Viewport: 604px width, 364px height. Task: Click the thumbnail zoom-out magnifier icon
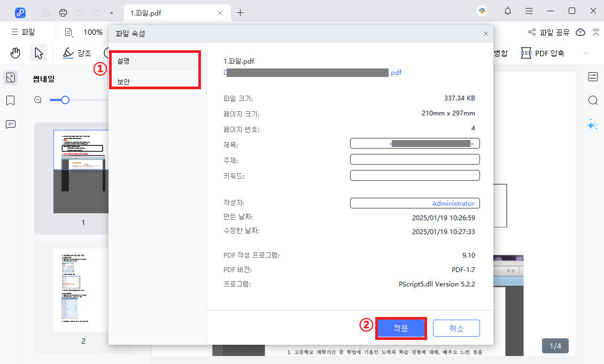pyautogui.click(x=38, y=100)
